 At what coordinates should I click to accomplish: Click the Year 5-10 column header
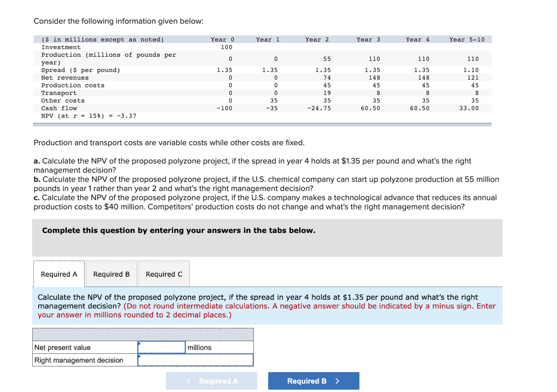click(467, 39)
